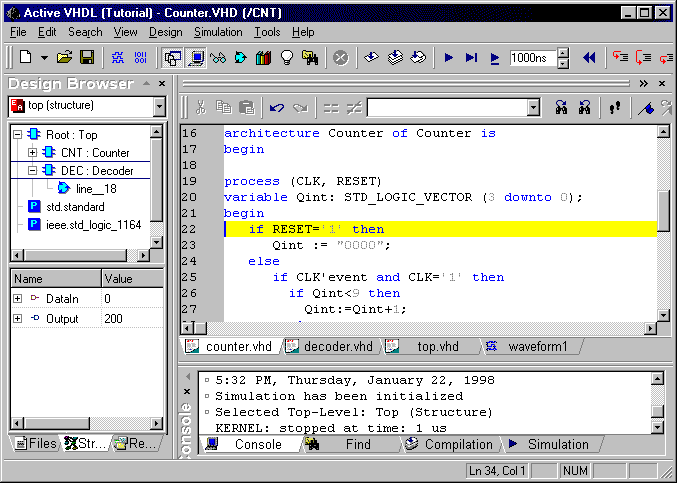Click the lightbulb icon in main toolbar

point(287,58)
